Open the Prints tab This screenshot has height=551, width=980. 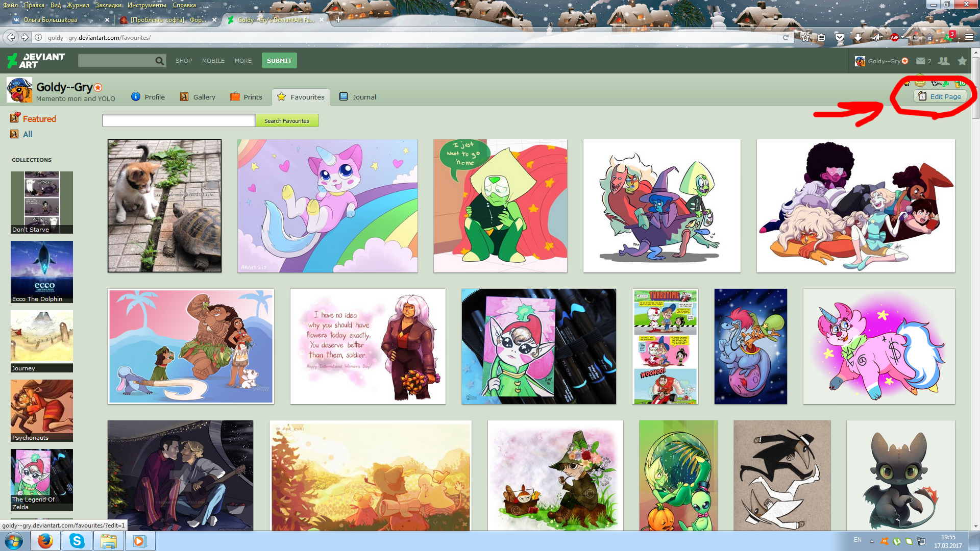pyautogui.click(x=247, y=97)
